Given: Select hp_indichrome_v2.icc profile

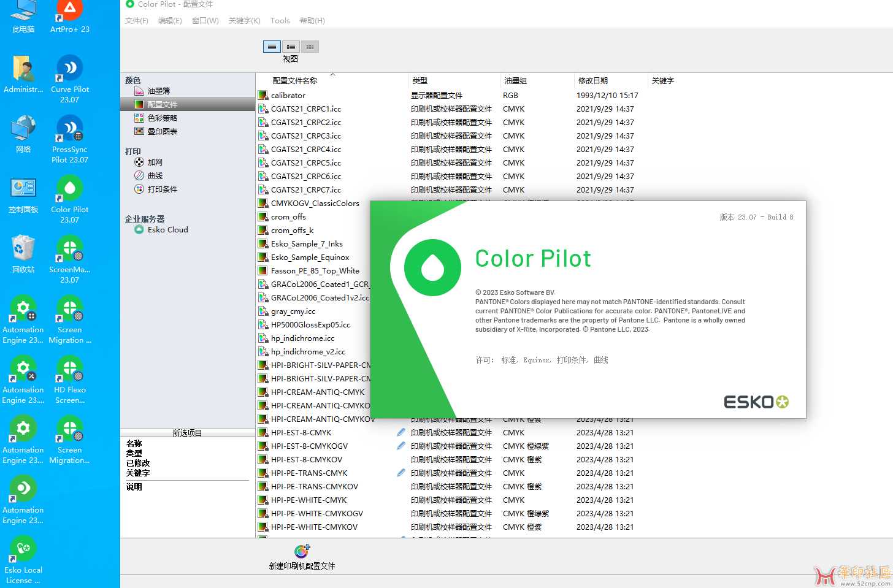Looking at the screenshot, I should (x=309, y=351).
